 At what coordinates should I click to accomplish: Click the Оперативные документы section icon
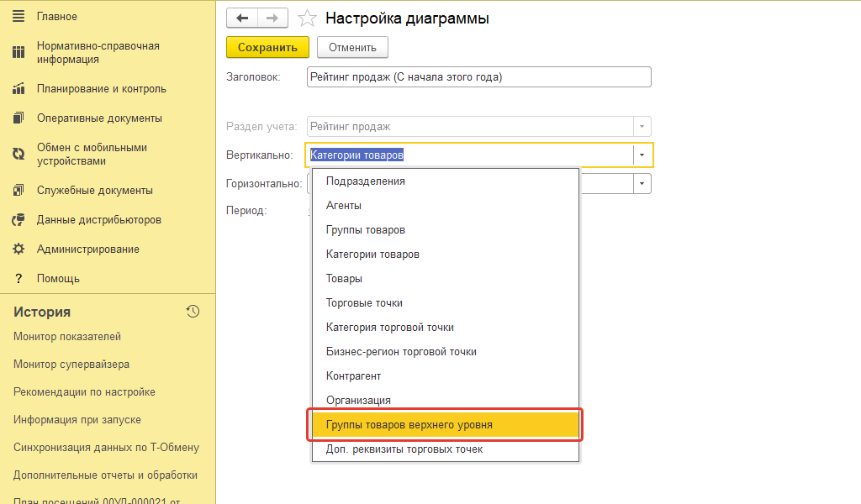[18, 118]
